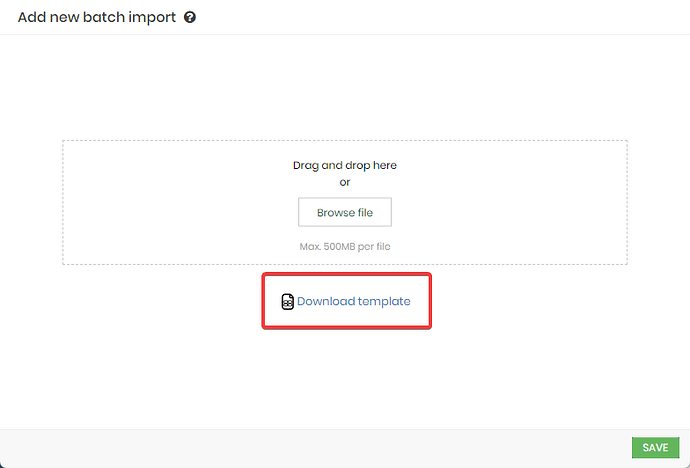Click the red highlight border around Download template
690x468 pixels.
(347, 274)
